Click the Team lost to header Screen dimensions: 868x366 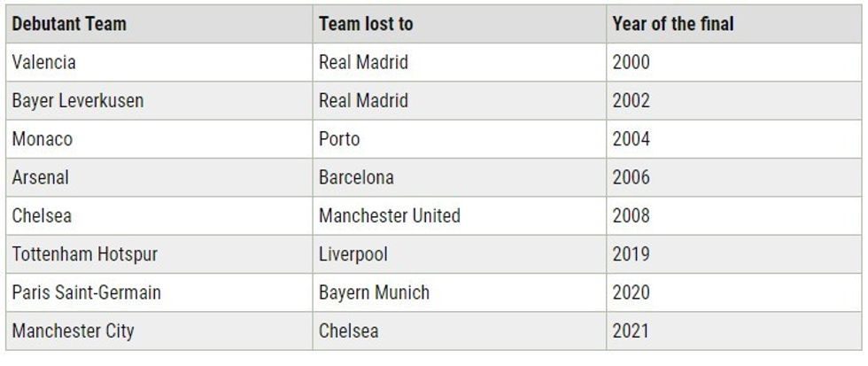coord(366,24)
